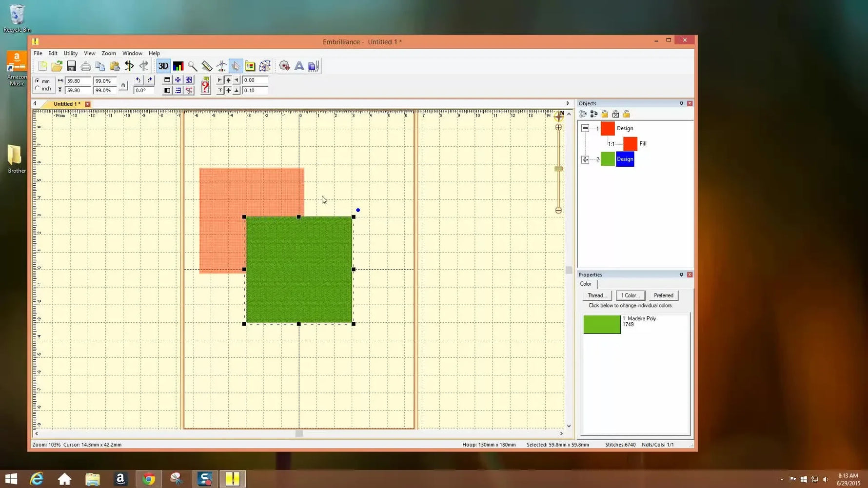
Task: Align the selection to left edge
Action: click(x=220, y=80)
